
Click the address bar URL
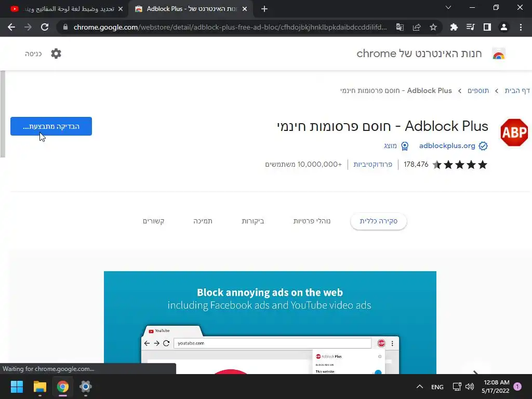tap(230, 27)
